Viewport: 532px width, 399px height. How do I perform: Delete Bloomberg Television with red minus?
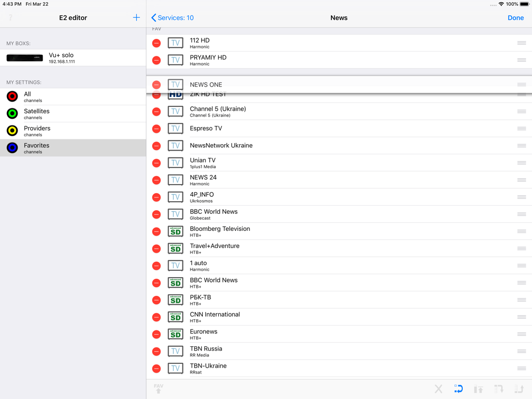click(156, 231)
